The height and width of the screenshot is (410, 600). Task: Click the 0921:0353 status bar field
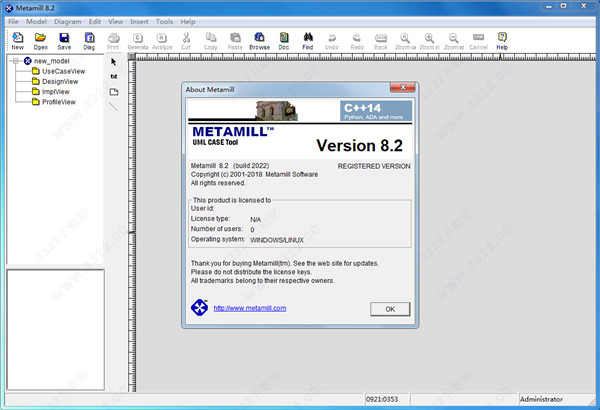pos(386,399)
